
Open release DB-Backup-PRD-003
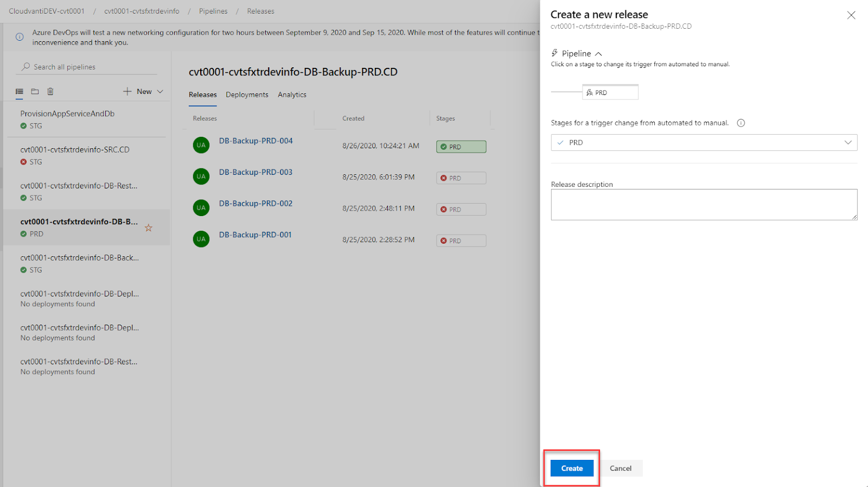256,172
